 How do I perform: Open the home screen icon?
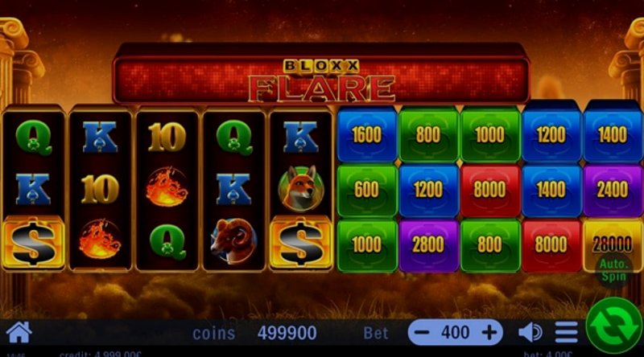pos(19,332)
